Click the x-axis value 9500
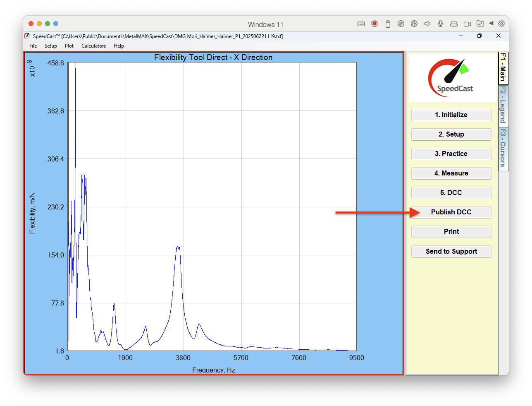The width and height of the screenshot is (532, 406). (356, 358)
